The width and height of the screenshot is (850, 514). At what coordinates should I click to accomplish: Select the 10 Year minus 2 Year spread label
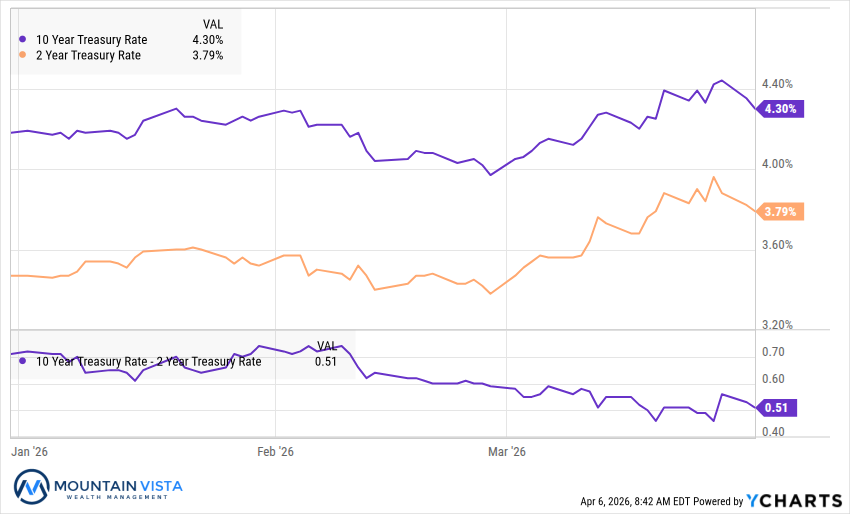click(x=148, y=362)
